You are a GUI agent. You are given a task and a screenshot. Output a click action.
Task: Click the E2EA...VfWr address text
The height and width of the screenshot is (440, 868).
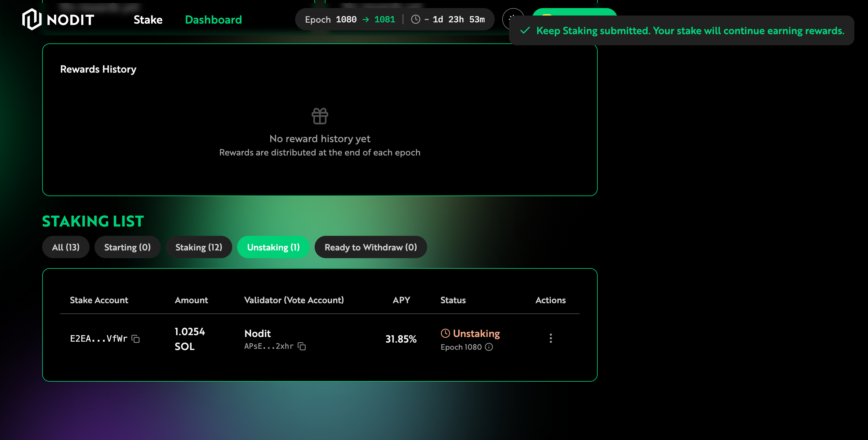pyautogui.click(x=99, y=339)
